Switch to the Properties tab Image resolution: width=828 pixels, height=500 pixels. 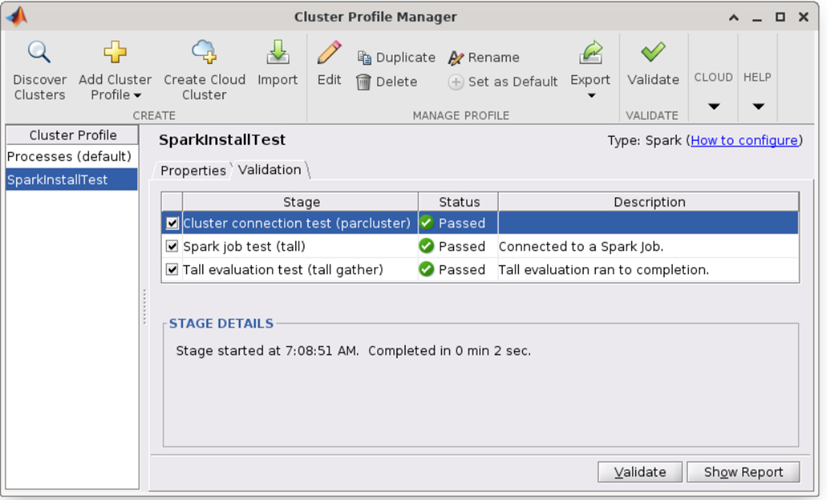tap(193, 170)
